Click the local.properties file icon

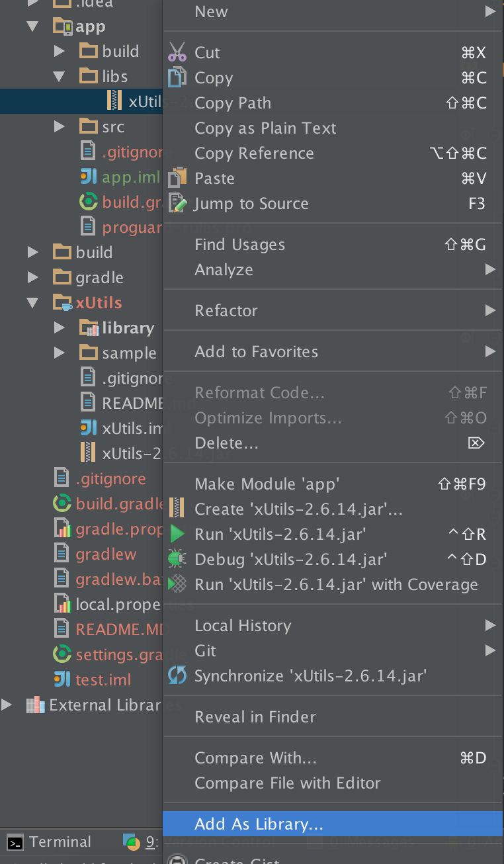[62, 604]
